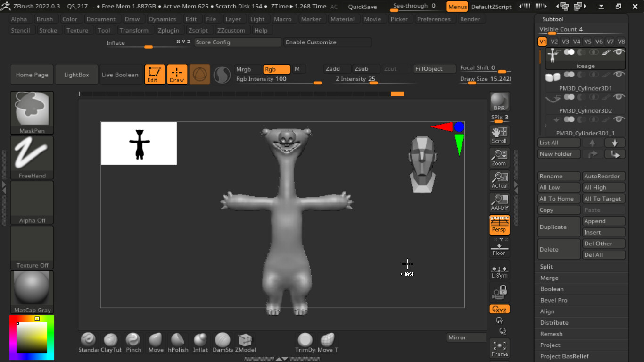Screen dimensions: 644x362
Task: Select the ClayTubes sculpting brush
Action: (x=111, y=340)
